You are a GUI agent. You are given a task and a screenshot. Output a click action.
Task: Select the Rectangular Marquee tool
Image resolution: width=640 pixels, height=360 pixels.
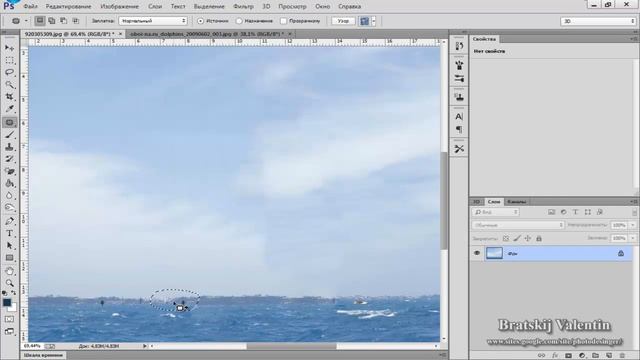9,60
